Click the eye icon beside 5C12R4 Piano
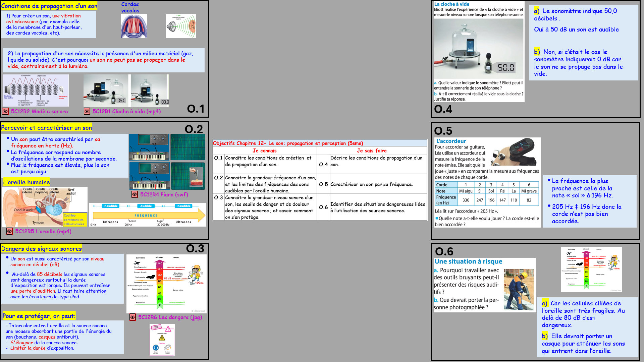Screen dimensions: 644x362 point(135,194)
